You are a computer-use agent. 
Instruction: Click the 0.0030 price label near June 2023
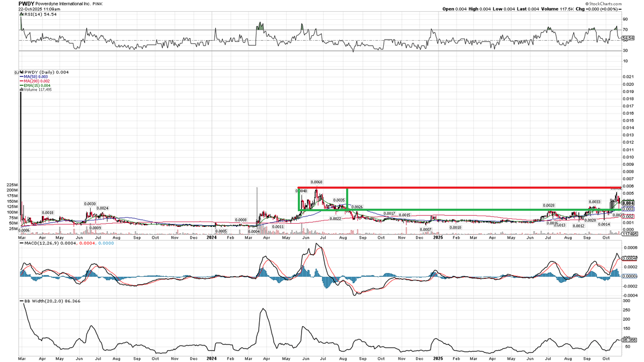(x=90, y=204)
